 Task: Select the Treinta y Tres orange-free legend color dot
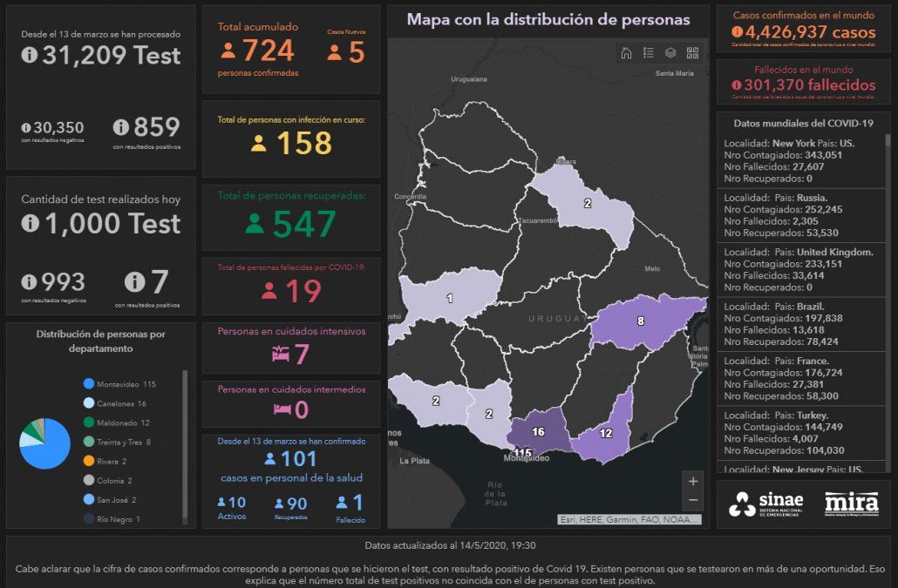[89, 442]
